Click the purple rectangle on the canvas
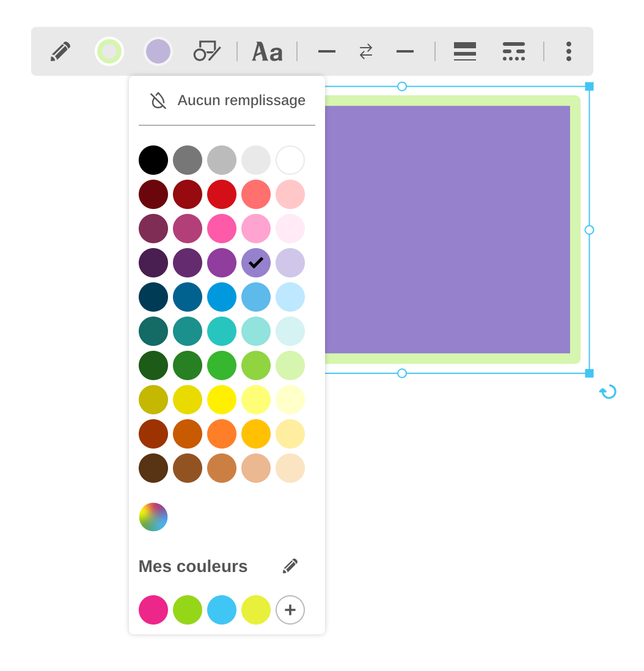 coord(447,229)
